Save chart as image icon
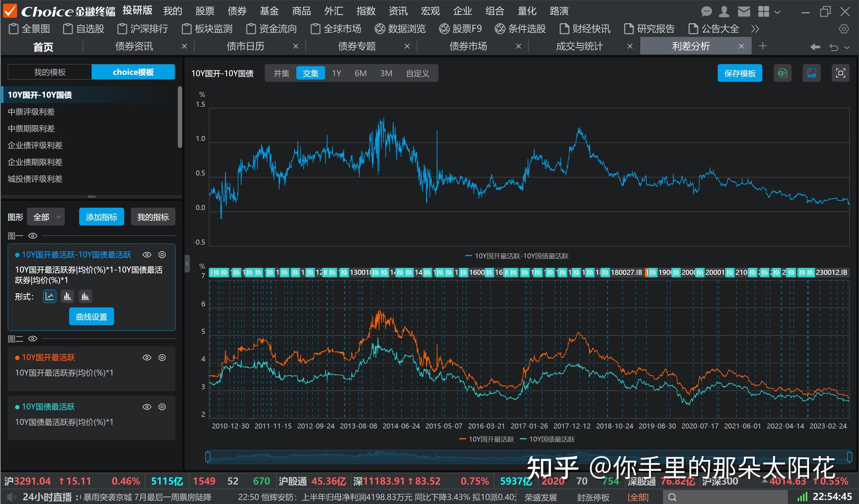859x504 pixels. [x=811, y=73]
